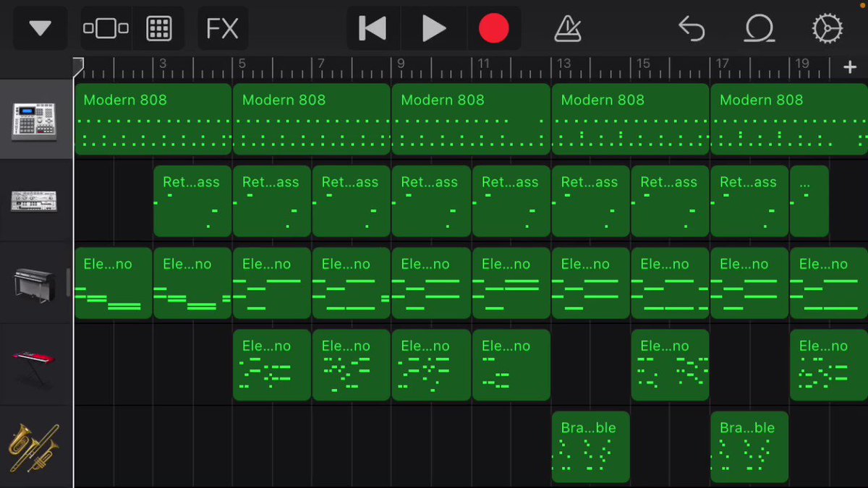Select the Ret...ass region starting at bar 3

tap(192, 201)
